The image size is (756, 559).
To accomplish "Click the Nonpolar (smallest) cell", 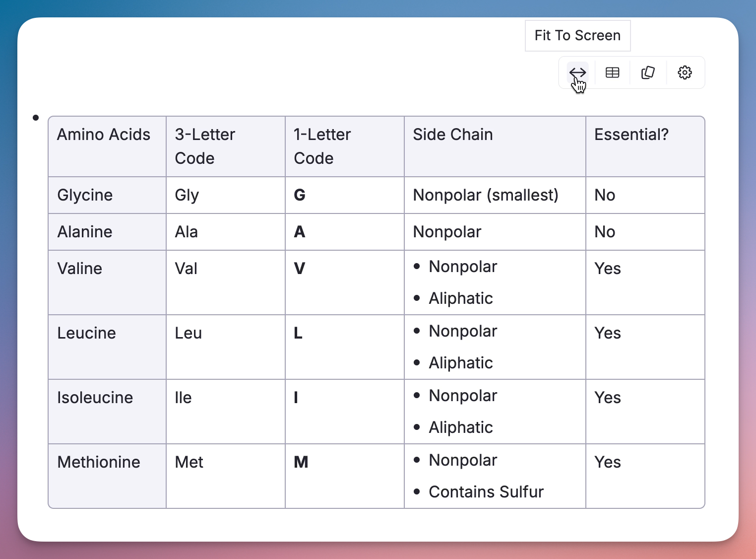I will tap(486, 195).
